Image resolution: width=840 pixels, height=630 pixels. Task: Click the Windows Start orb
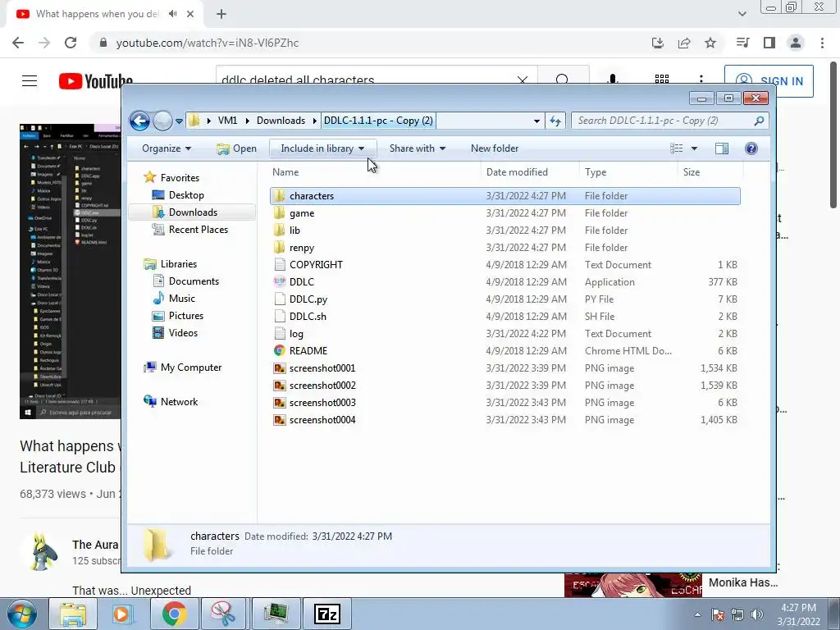click(x=21, y=614)
